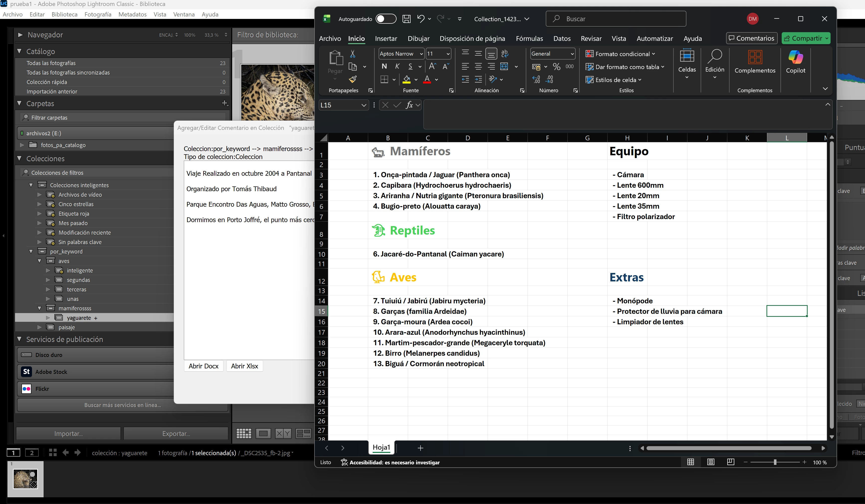
Task: Toggle italic formatting K button
Action: pos(397,67)
